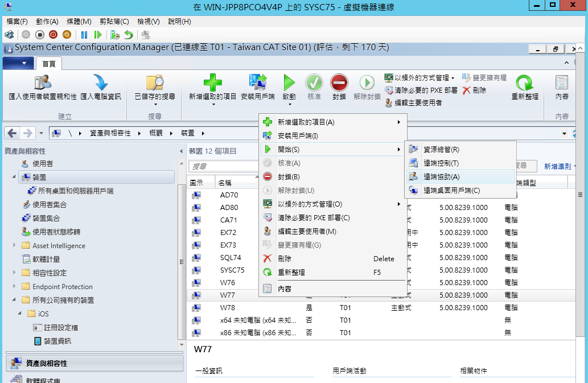This screenshot has width=588, height=383.
Task: Click the Import User Device Affinity icon
Action: pyautogui.click(x=42, y=82)
